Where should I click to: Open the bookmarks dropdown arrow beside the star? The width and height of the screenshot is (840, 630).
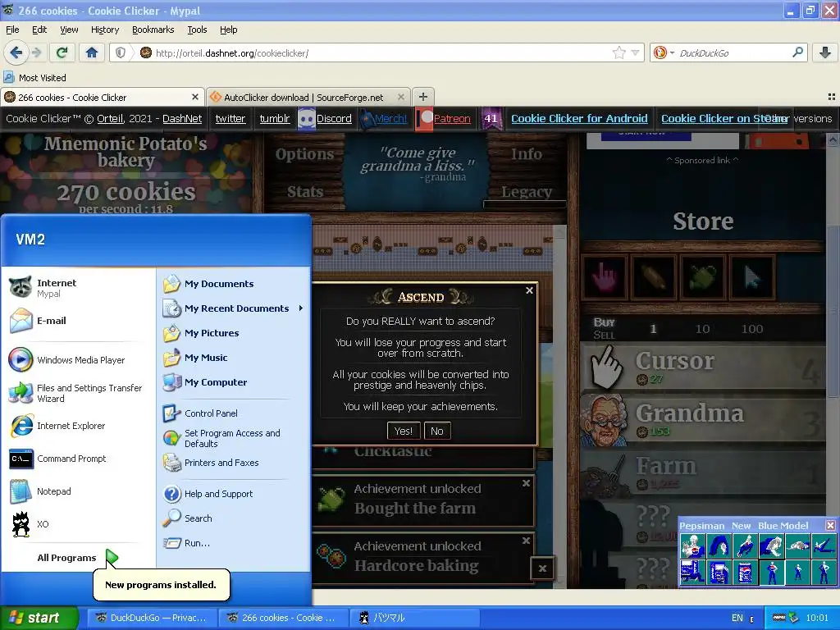coord(635,52)
